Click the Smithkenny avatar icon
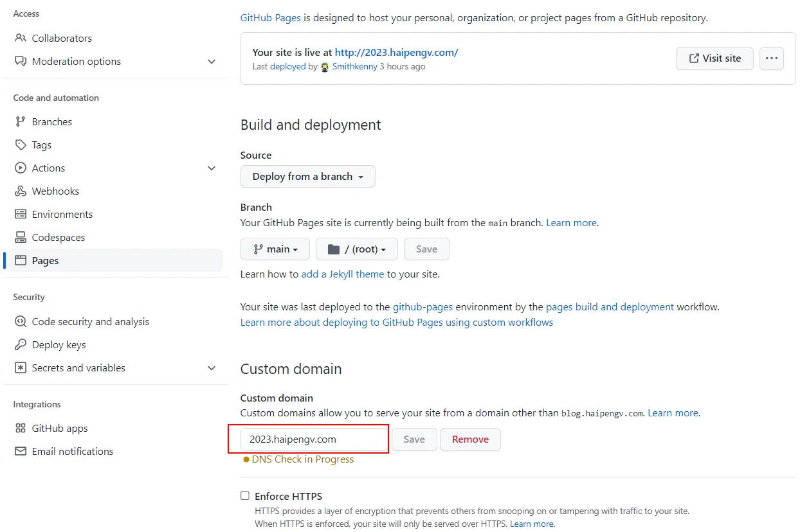800x532 pixels. [325, 67]
